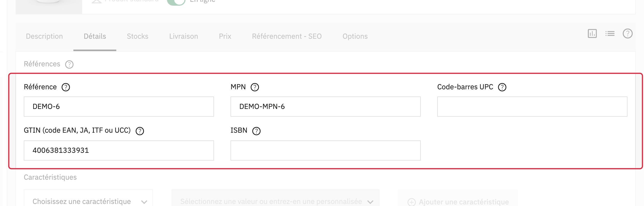
Task: Open the Choisissez une caractéristique dropdown
Action: coord(88,198)
